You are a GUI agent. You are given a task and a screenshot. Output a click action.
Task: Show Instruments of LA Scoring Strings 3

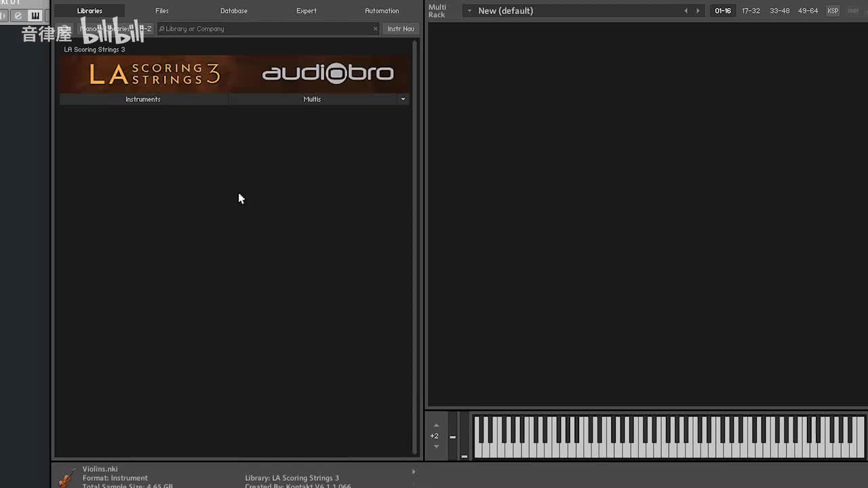[x=143, y=99]
